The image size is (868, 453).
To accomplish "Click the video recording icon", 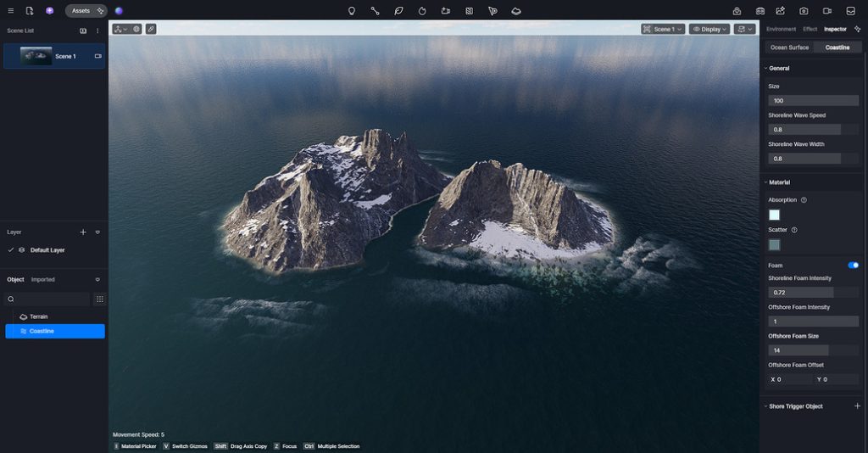I will [826, 11].
